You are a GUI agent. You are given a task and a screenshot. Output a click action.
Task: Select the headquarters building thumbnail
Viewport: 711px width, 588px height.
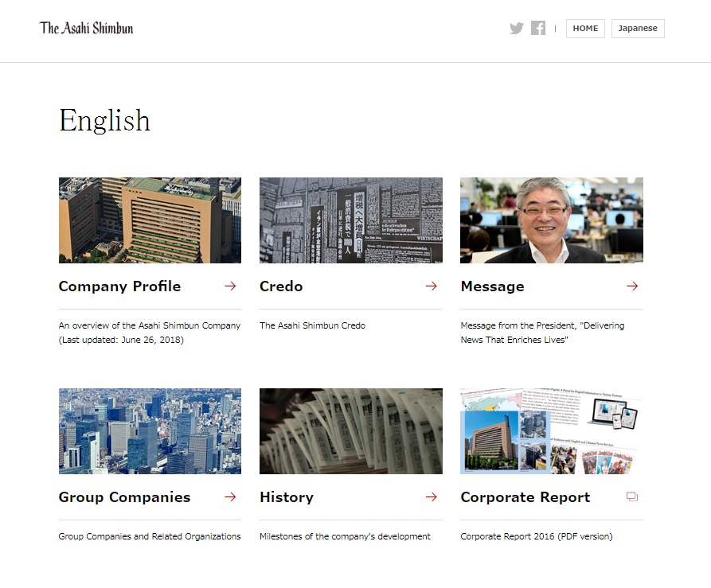(150, 220)
